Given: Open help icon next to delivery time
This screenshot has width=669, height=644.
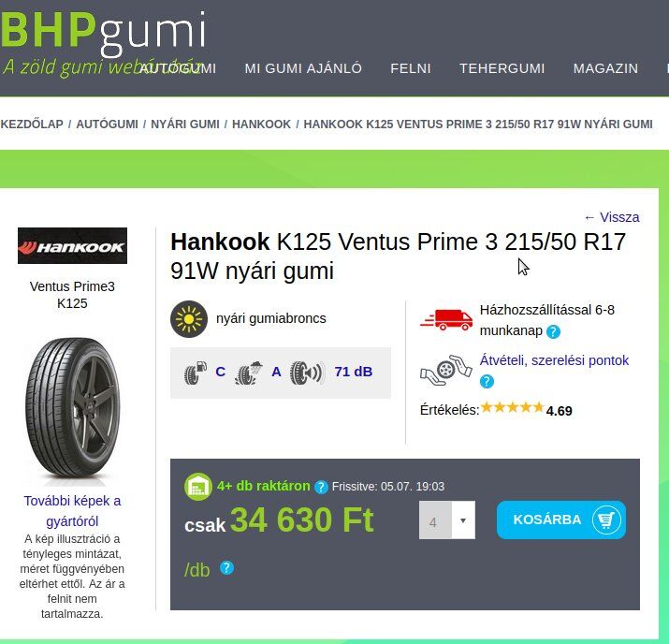Looking at the screenshot, I should (x=553, y=331).
